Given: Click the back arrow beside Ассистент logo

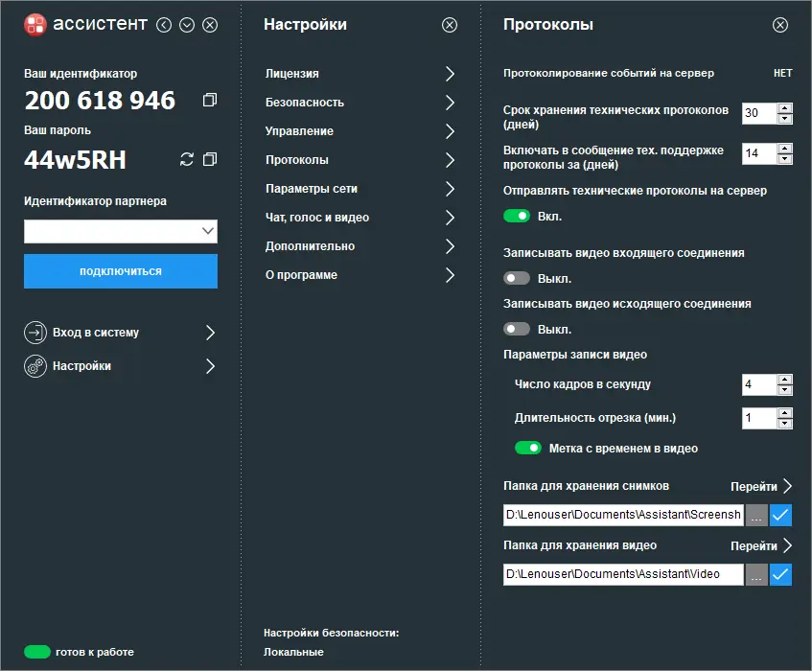Looking at the screenshot, I should click(x=164, y=26).
